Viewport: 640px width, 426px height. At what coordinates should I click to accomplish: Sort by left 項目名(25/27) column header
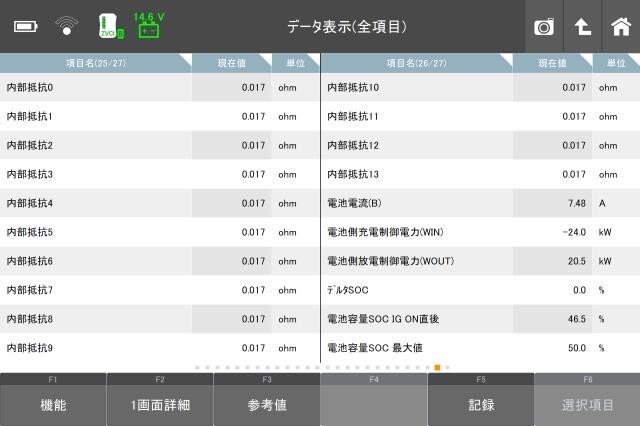(x=96, y=63)
